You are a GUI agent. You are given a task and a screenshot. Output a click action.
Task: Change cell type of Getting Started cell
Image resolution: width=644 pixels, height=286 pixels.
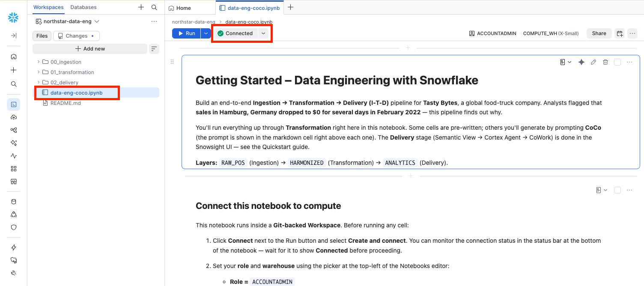click(x=565, y=62)
